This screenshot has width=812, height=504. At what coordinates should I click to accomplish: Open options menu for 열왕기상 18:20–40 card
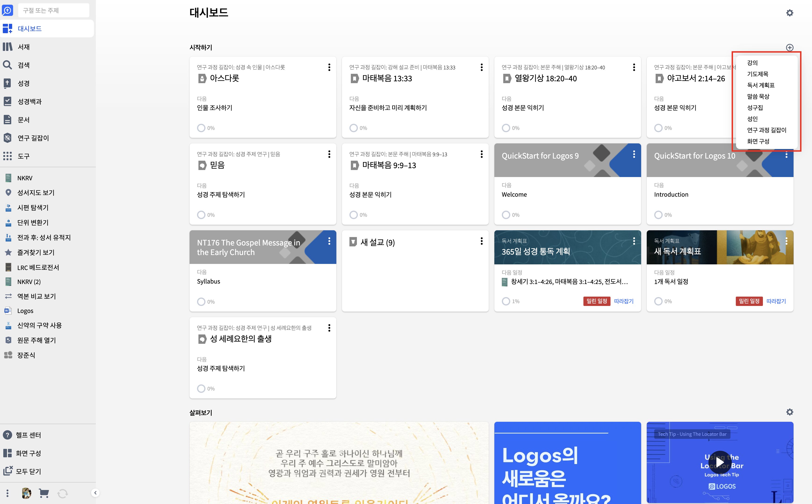pos(634,67)
